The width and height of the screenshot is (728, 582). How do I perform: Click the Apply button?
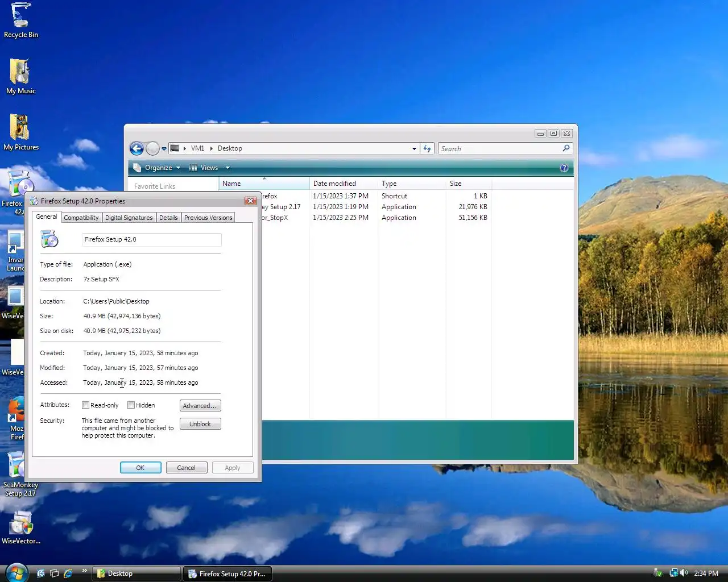(x=233, y=468)
